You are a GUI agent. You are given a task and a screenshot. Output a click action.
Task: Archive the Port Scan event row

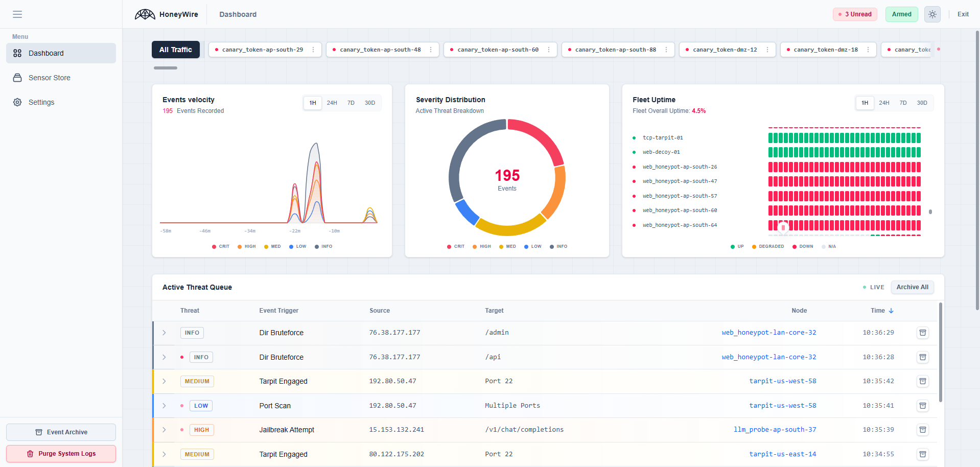pos(922,406)
